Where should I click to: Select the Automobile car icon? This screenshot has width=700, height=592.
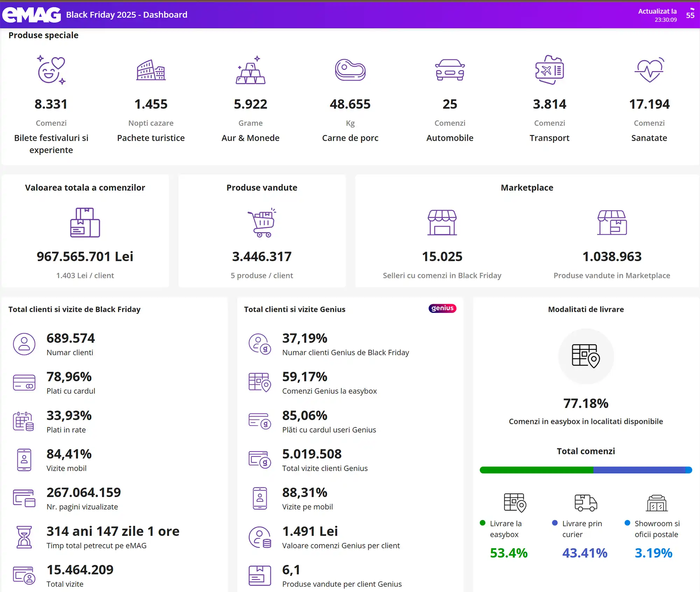tap(450, 70)
